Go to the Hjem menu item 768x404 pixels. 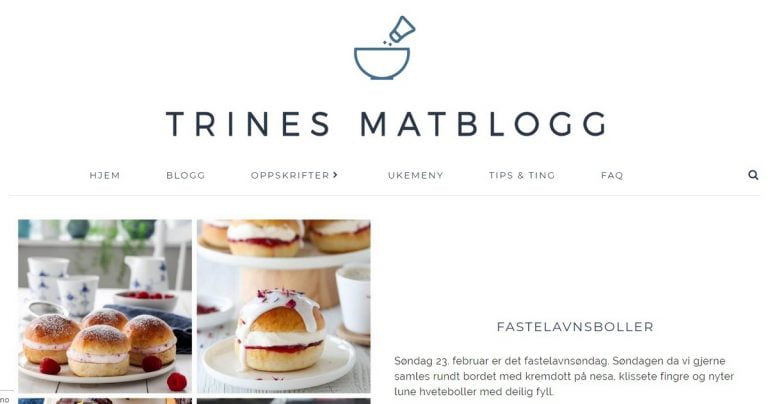(105, 175)
